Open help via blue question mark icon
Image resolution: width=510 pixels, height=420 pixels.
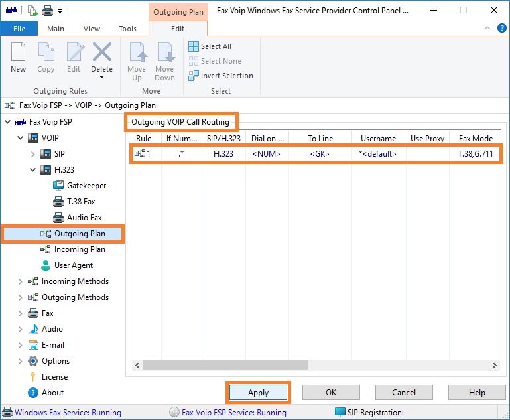[502, 29]
